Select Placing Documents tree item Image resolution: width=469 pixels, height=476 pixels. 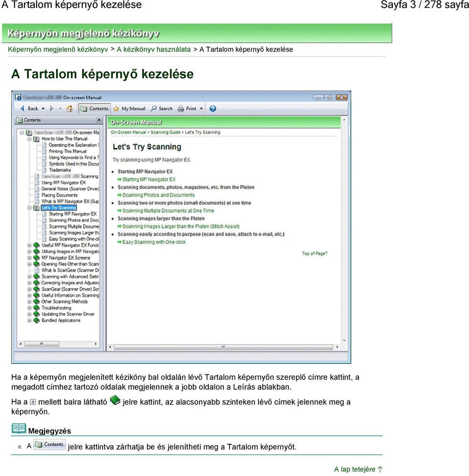(x=60, y=195)
